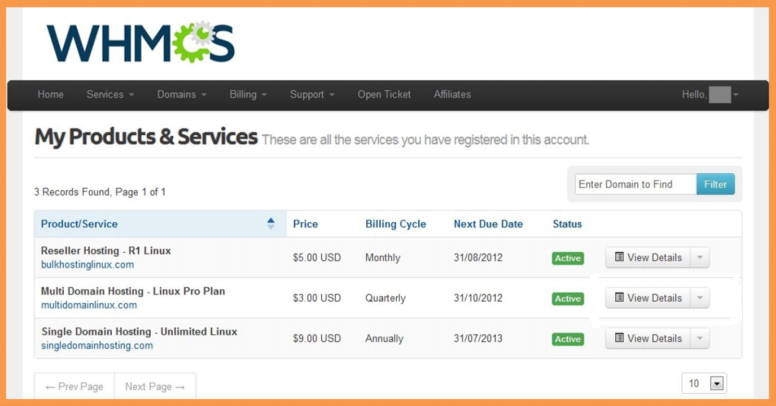Click the My Products & Services heading

(146, 137)
